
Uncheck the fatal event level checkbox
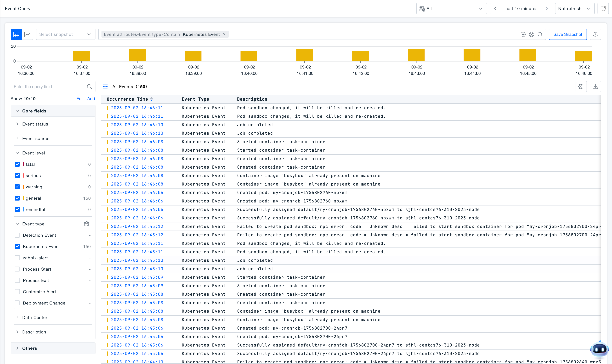[x=17, y=164]
